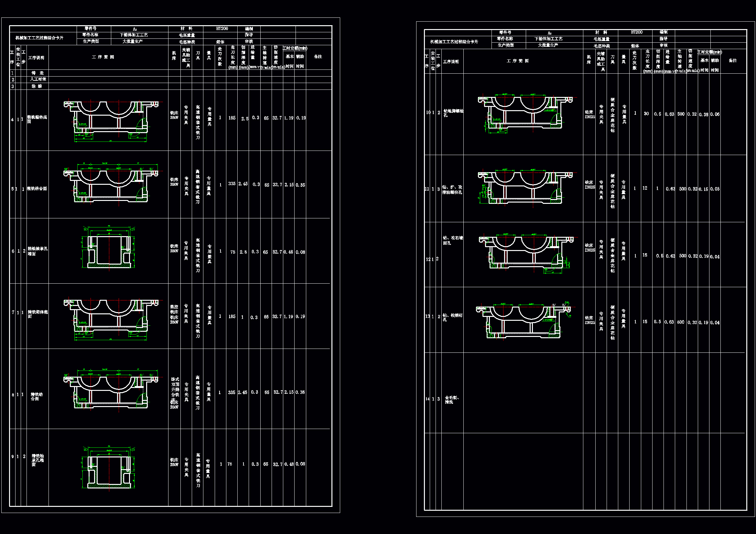Click the 涂漆 text in row 3
The width and height of the screenshot is (756, 534).
(x=37, y=86)
